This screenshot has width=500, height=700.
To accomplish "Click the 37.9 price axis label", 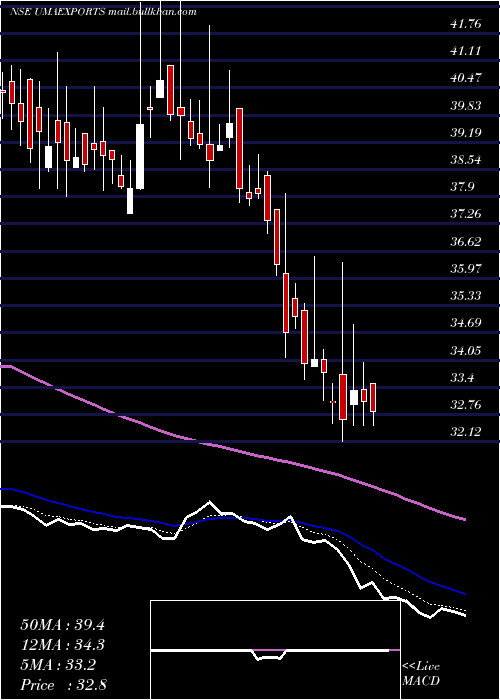I will 462,187.
